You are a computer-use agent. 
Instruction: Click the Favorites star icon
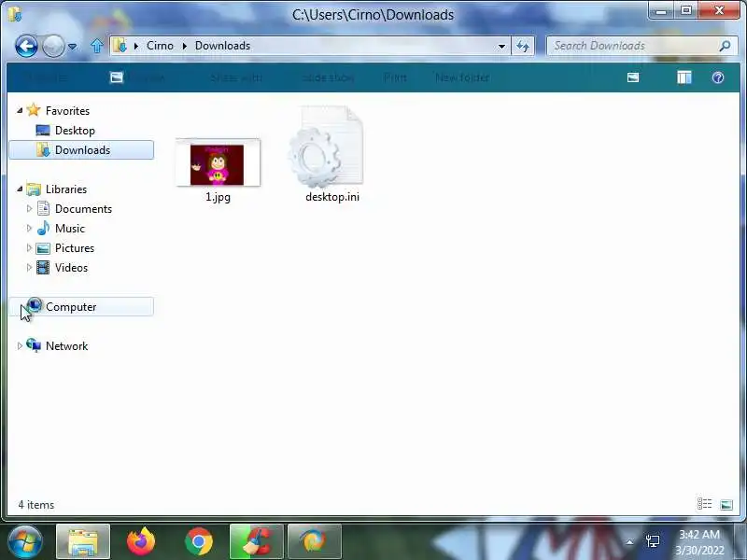(x=34, y=110)
